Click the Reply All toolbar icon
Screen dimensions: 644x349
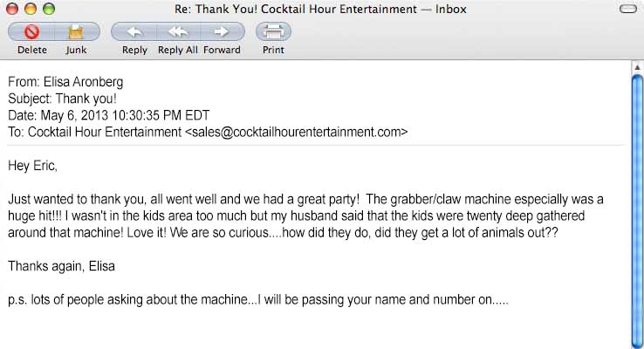point(178,32)
